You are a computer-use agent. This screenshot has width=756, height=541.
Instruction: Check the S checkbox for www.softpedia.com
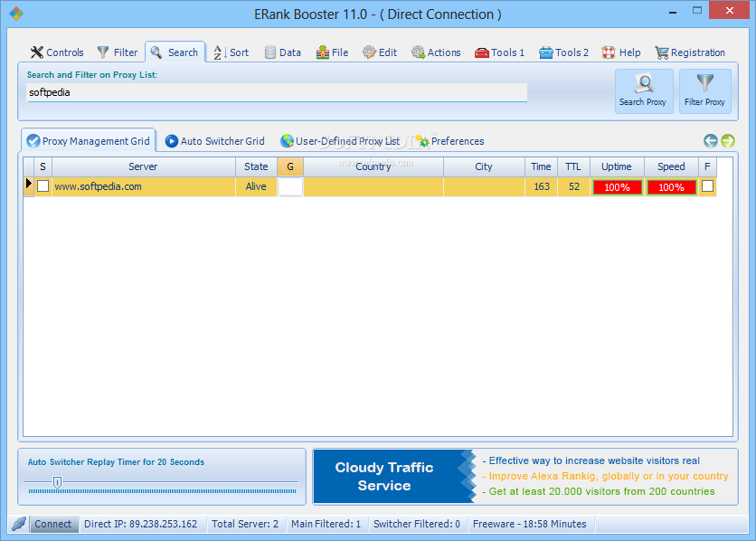coord(43,186)
